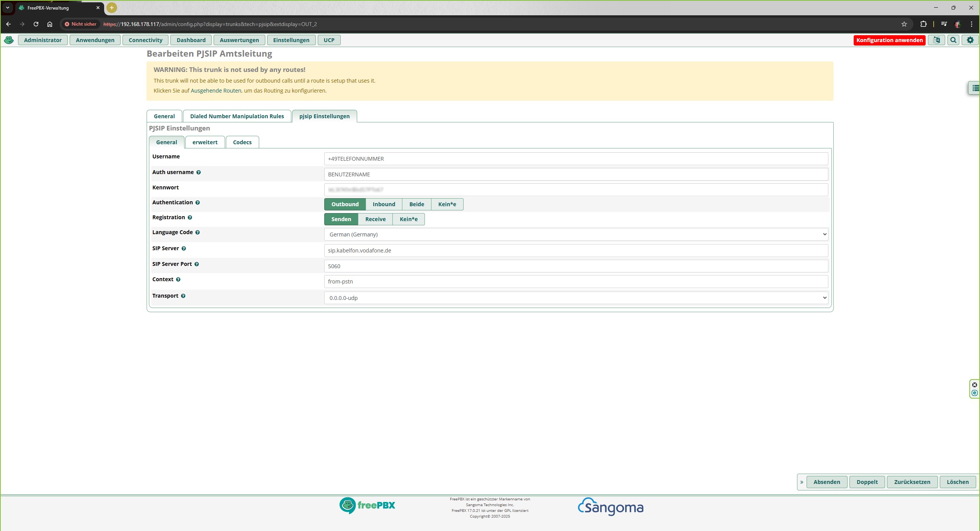Open the list panel icon on right edge
Image resolution: width=980 pixels, height=531 pixels.
point(975,88)
